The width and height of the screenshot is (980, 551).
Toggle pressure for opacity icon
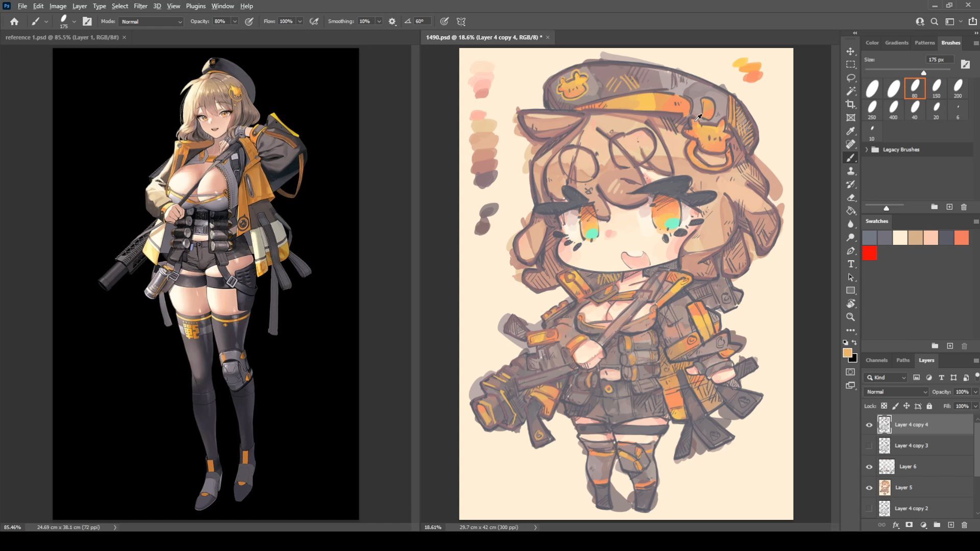(x=249, y=21)
